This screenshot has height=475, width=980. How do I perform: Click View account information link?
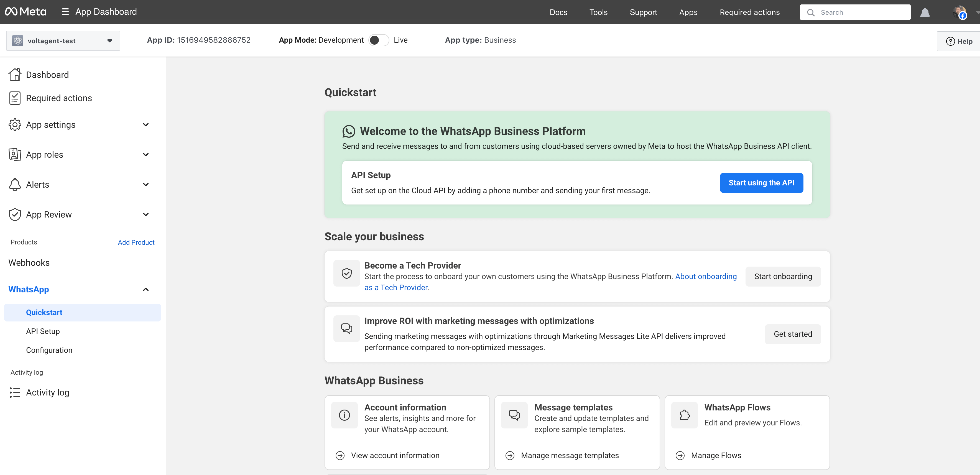click(x=395, y=456)
